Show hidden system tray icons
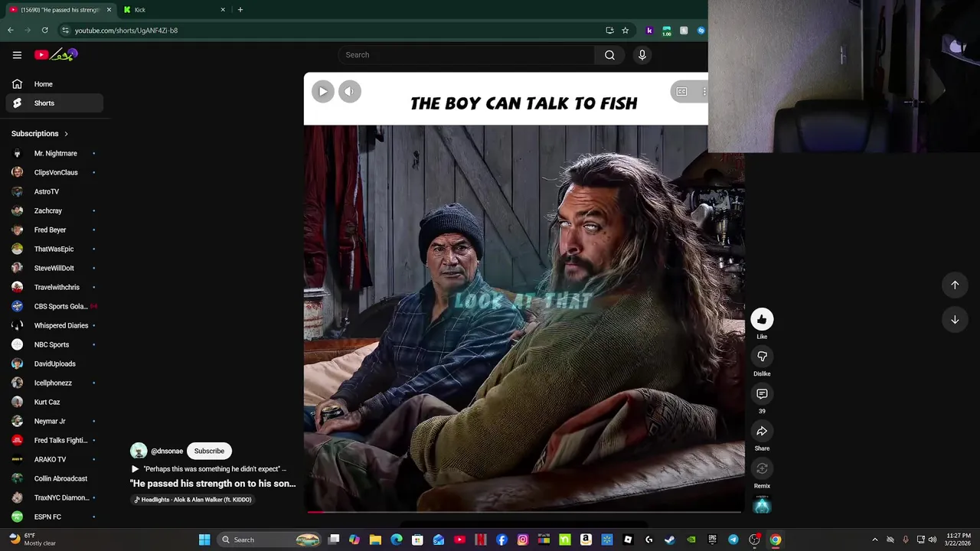 pyautogui.click(x=875, y=540)
